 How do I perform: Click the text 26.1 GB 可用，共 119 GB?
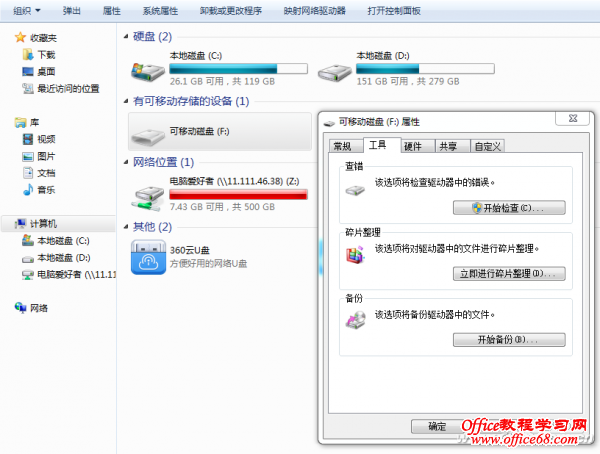222,81
